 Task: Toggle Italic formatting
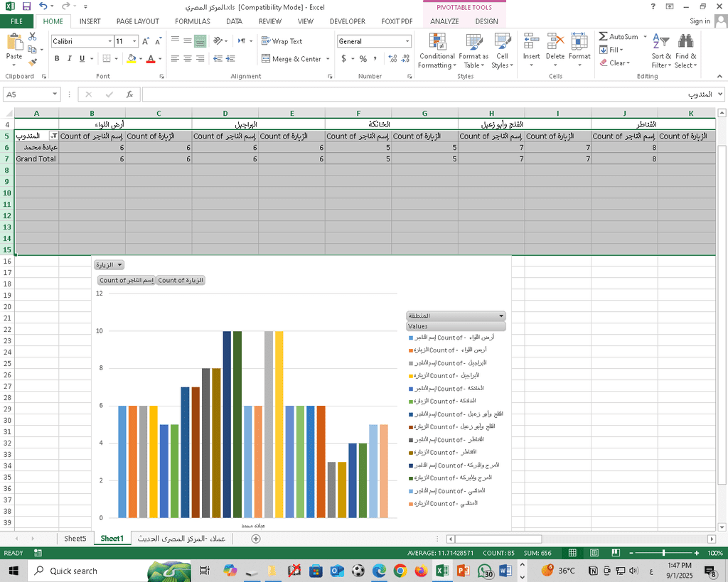pyautogui.click(x=70, y=59)
